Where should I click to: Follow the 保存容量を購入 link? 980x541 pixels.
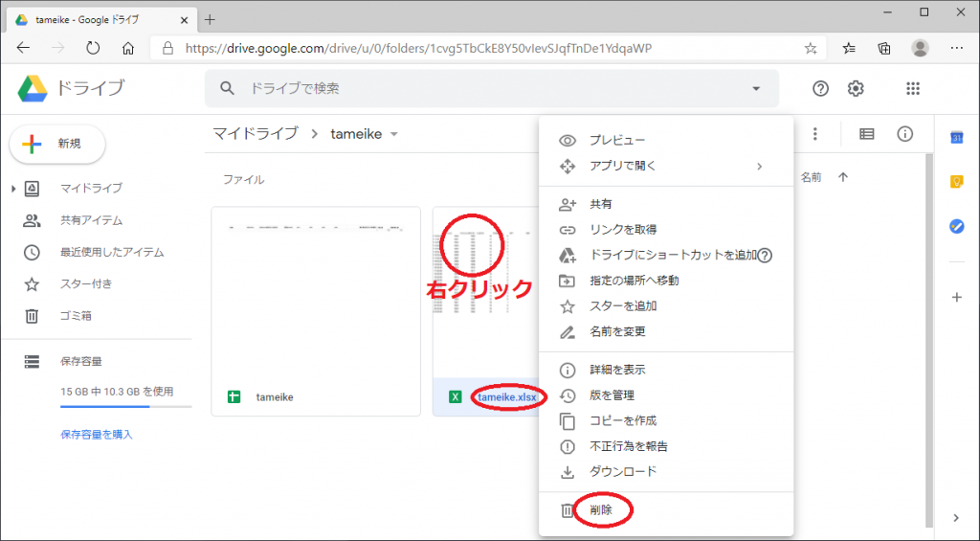click(x=96, y=434)
